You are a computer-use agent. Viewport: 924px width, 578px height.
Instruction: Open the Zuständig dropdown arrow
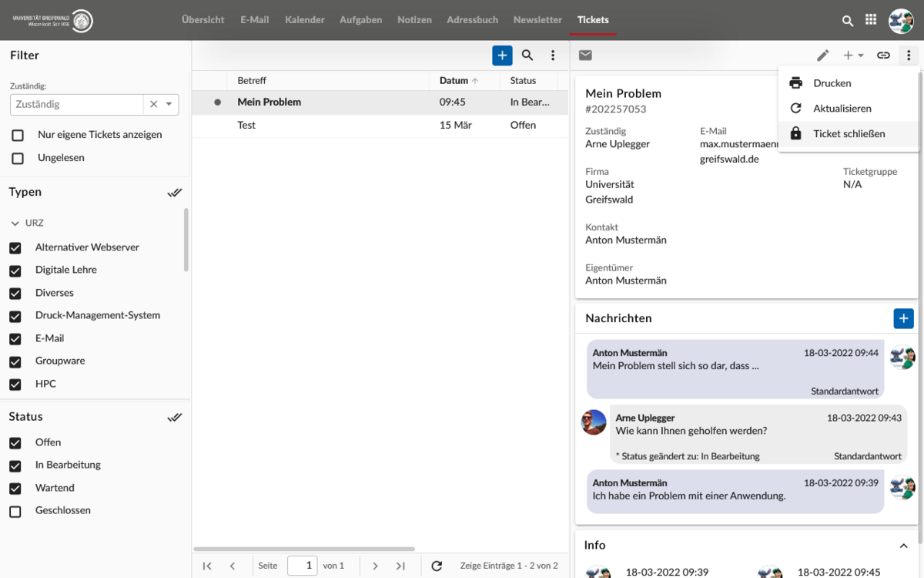[169, 105]
